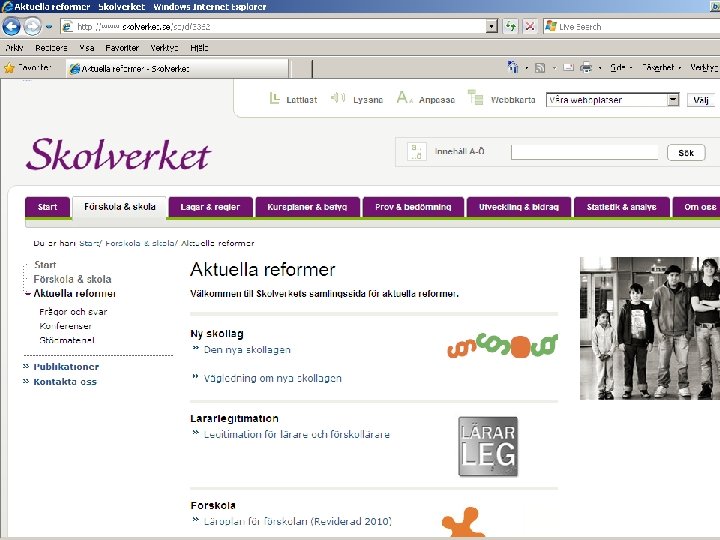Select the Om oss tab
The height and width of the screenshot is (540, 720).
click(698, 207)
